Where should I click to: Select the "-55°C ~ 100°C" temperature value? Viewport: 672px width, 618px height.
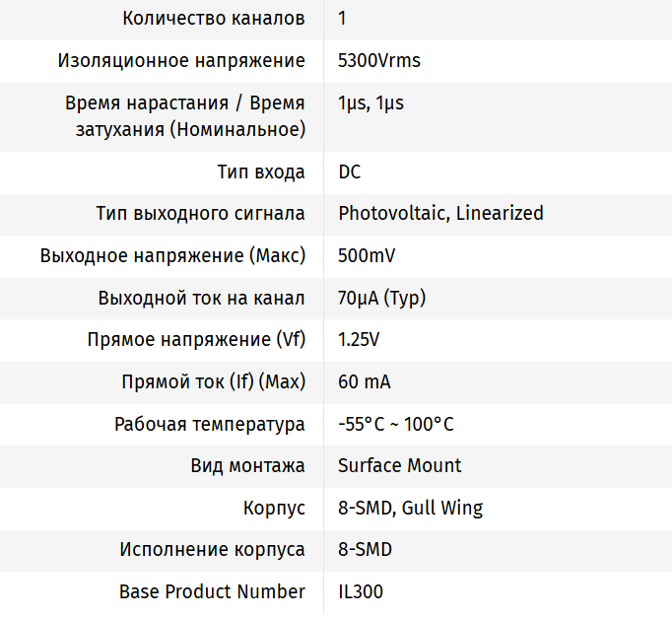(396, 425)
